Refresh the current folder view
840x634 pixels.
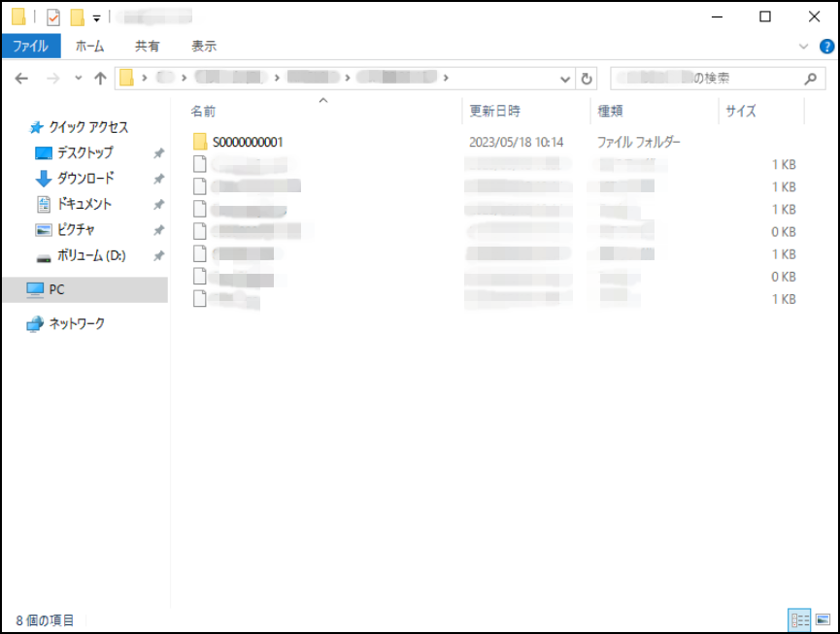(x=587, y=79)
